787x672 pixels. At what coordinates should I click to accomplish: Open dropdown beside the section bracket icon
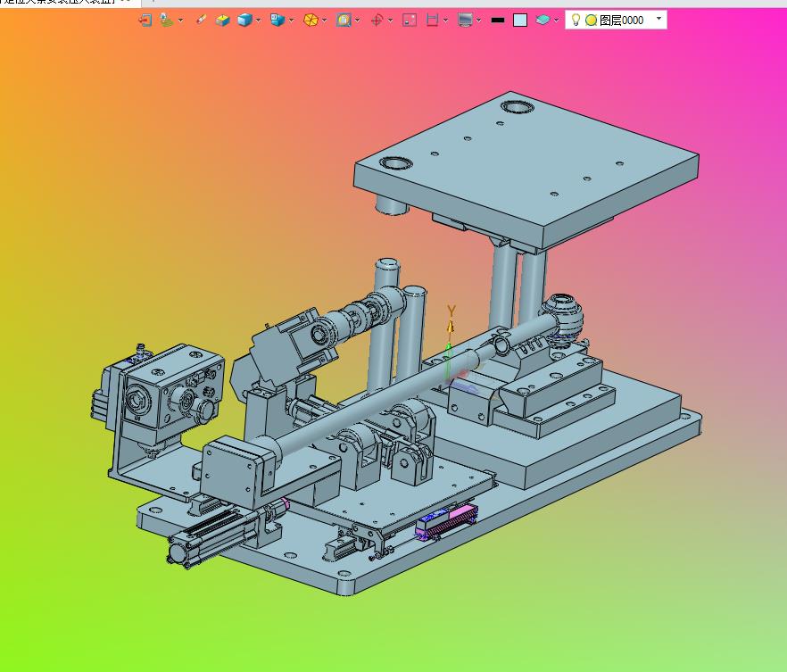point(446,21)
